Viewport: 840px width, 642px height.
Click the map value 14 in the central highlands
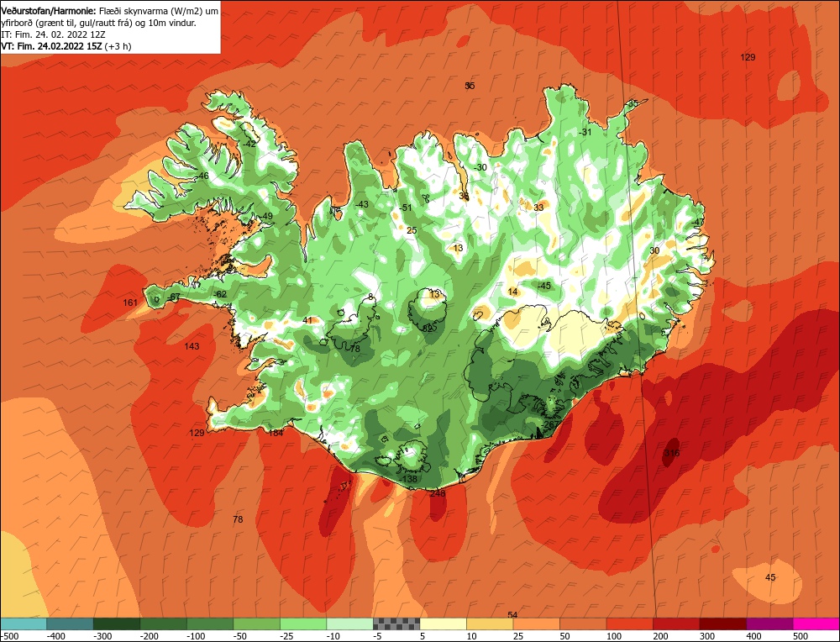[x=512, y=292]
